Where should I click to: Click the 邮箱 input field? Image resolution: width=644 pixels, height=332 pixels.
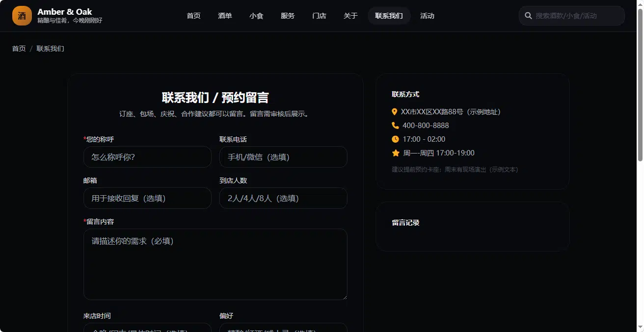pos(147,198)
